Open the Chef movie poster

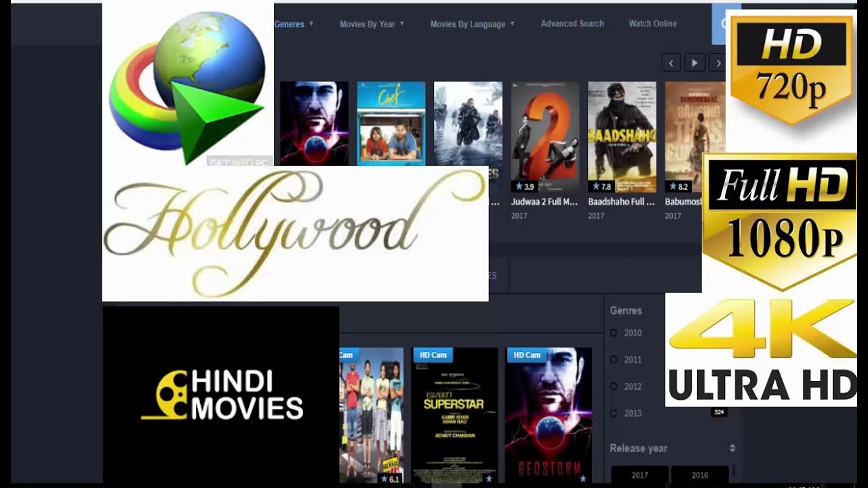tap(391, 124)
